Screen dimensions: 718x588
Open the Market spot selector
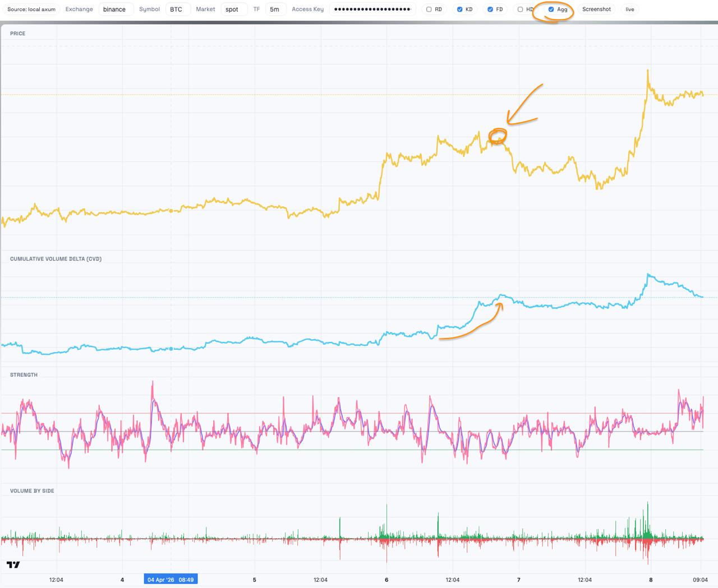pos(233,10)
